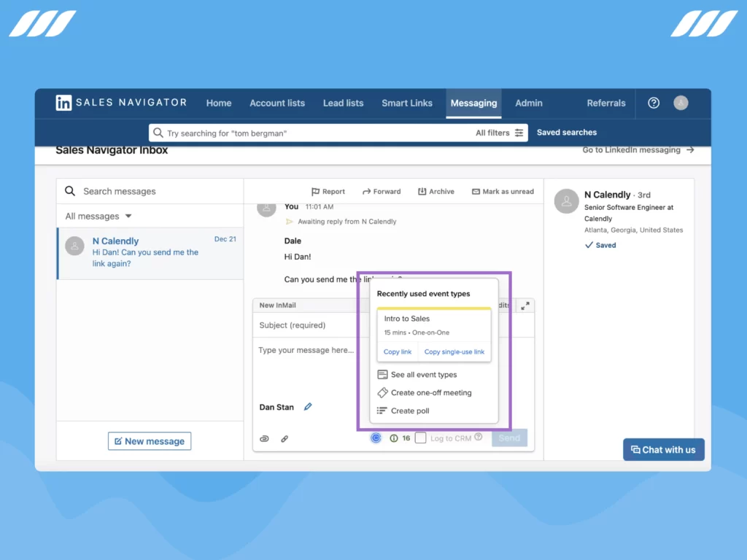Edit the Dan Stan signature via the pencil icon
747x560 pixels.
(308, 407)
